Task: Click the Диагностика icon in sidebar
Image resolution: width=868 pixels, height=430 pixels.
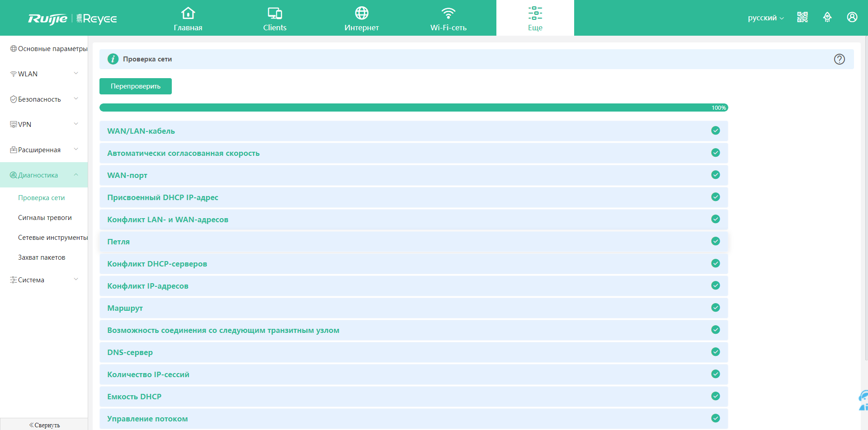Action: click(x=14, y=175)
